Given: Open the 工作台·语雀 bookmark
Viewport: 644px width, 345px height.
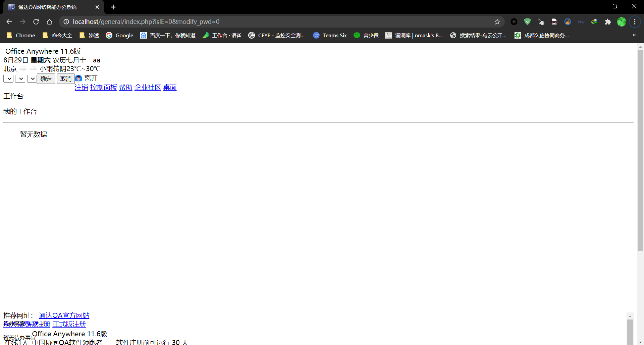Looking at the screenshot, I should 222,35.
